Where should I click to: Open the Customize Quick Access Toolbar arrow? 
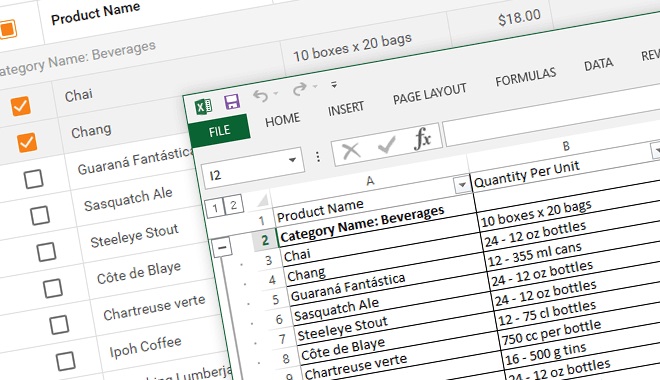click(334, 85)
